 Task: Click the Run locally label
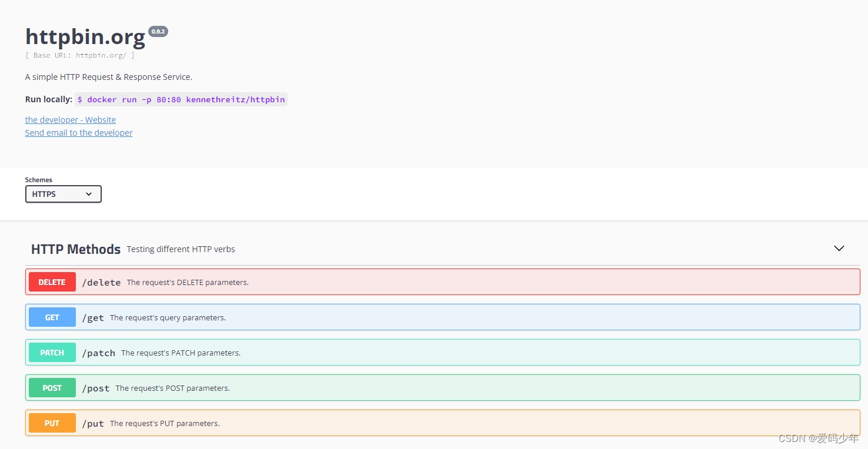[x=48, y=99]
